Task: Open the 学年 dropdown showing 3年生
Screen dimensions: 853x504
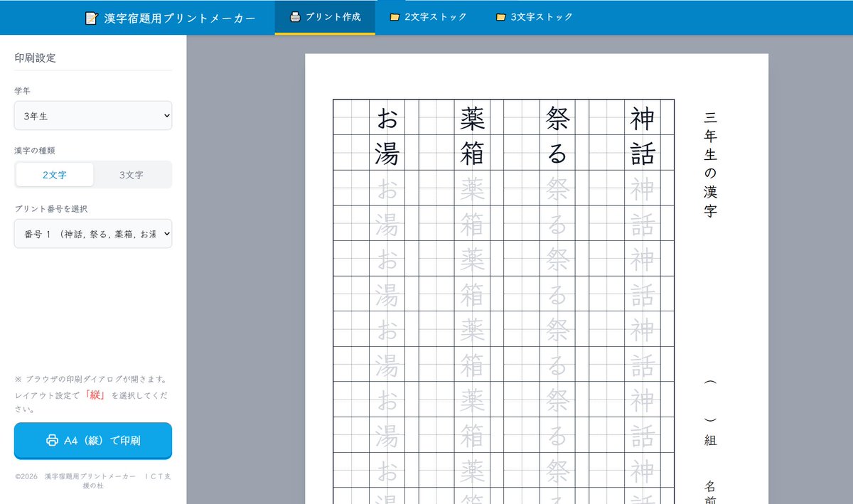Action: click(x=93, y=115)
